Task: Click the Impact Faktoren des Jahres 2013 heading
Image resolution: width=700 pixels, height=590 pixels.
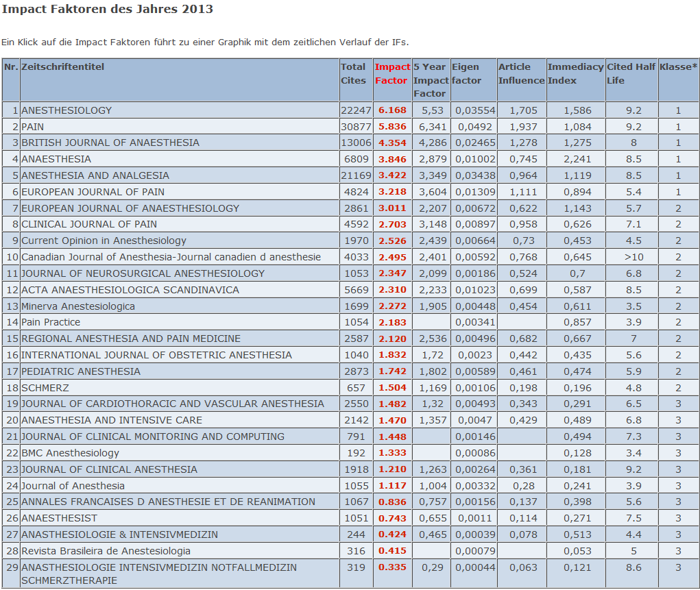Action: point(107,10)
